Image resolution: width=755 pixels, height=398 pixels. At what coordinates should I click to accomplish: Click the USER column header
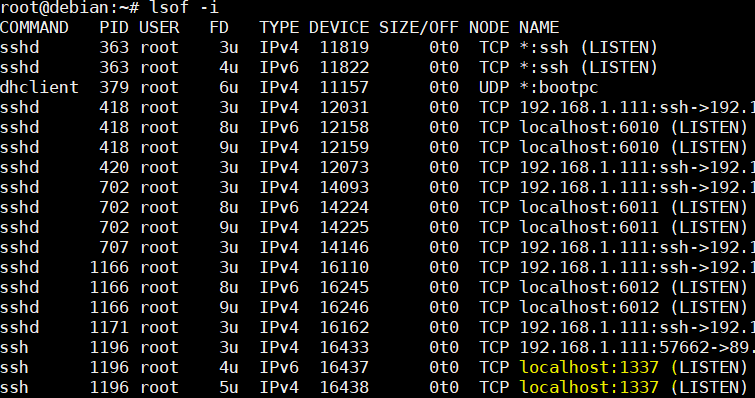click(x=159, y=27)
